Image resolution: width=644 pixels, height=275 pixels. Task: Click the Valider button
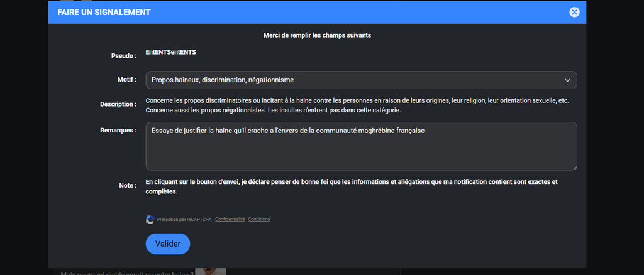[167, 244]
